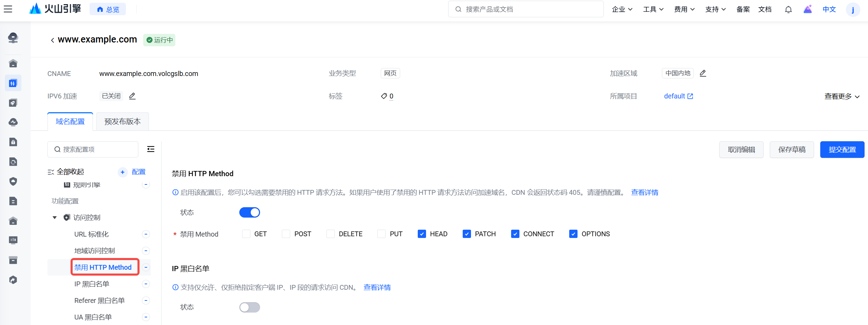Switch to the 域名配置 tab
Screen dimensions: 868x325
(x=70, y=122)
